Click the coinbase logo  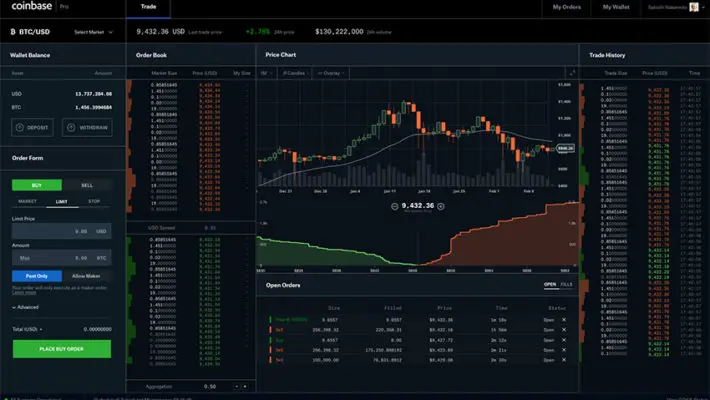(x=31, y=6)
